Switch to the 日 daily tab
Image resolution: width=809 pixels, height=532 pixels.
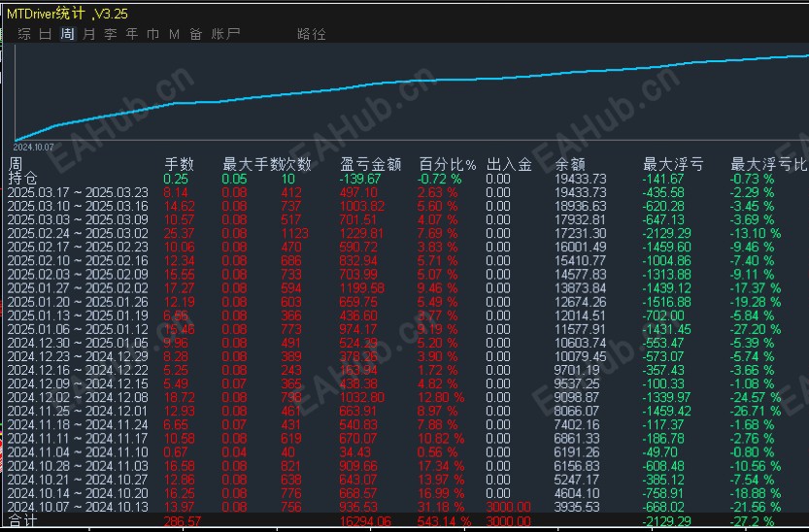point(46,34)
